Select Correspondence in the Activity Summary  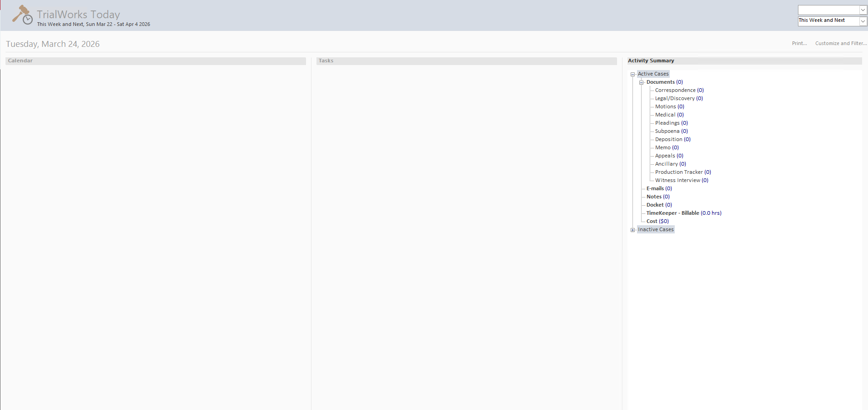point(678,90)
